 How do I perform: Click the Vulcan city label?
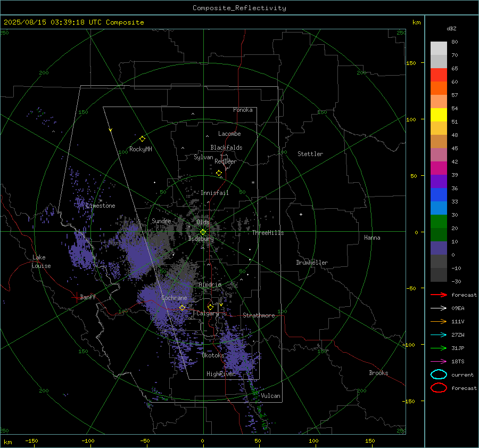270,396
